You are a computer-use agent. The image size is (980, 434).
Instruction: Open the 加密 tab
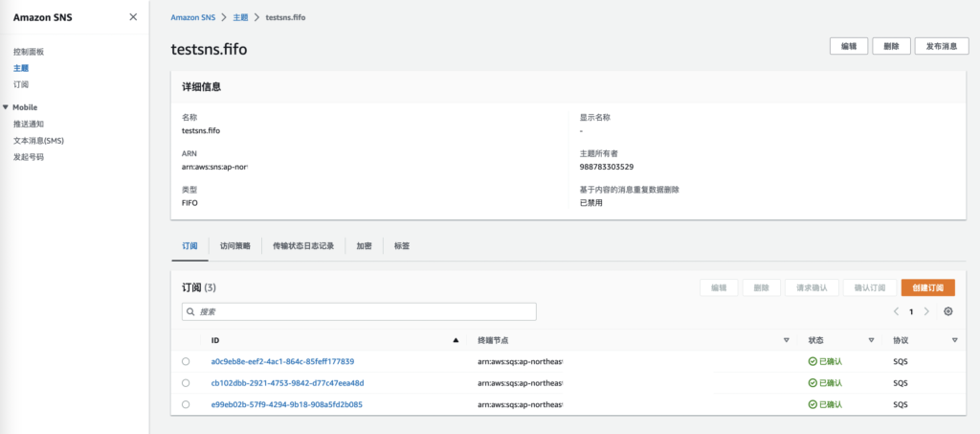pyautogui.click(x=365, y=246)
